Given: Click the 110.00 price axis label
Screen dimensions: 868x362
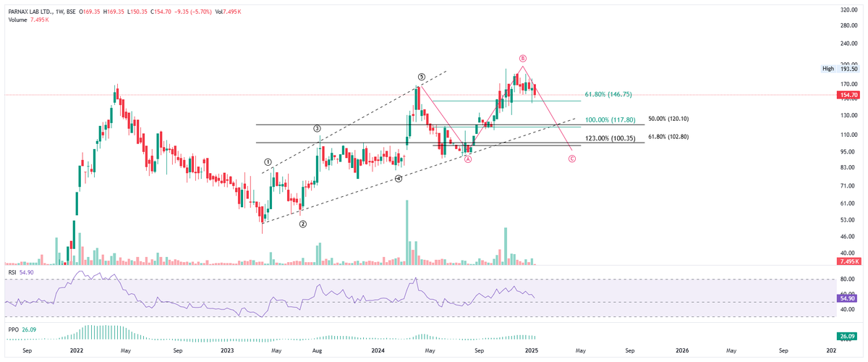Looking at the screenshot, I should click(848, 135).
